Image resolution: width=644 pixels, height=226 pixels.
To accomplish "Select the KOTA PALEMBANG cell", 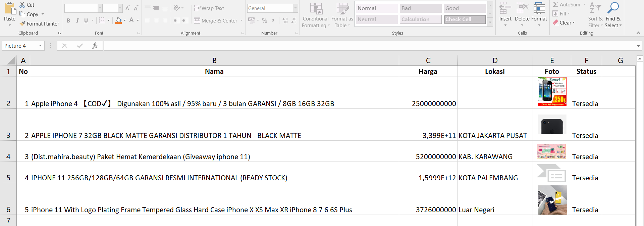I will 495,172.
